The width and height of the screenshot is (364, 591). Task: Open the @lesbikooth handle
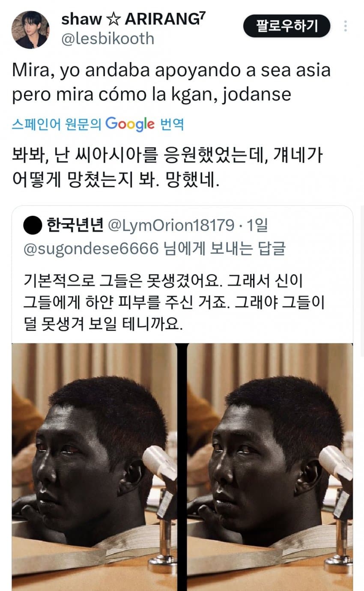pos(107,39)
